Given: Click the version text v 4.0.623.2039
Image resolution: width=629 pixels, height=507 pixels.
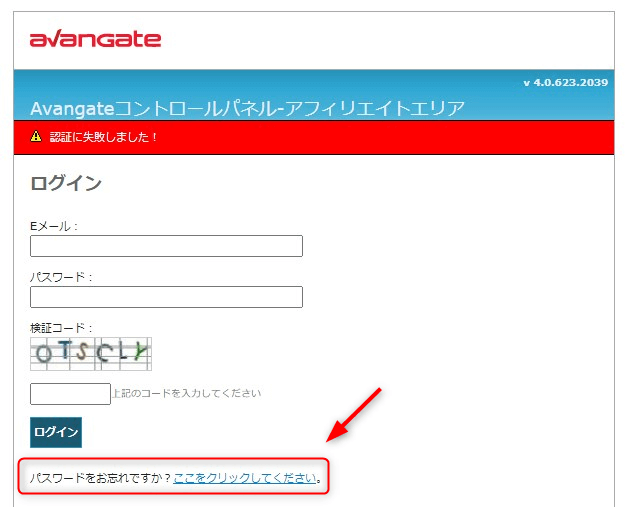Looking at the screenshot, I should click(x=566, y=83).
